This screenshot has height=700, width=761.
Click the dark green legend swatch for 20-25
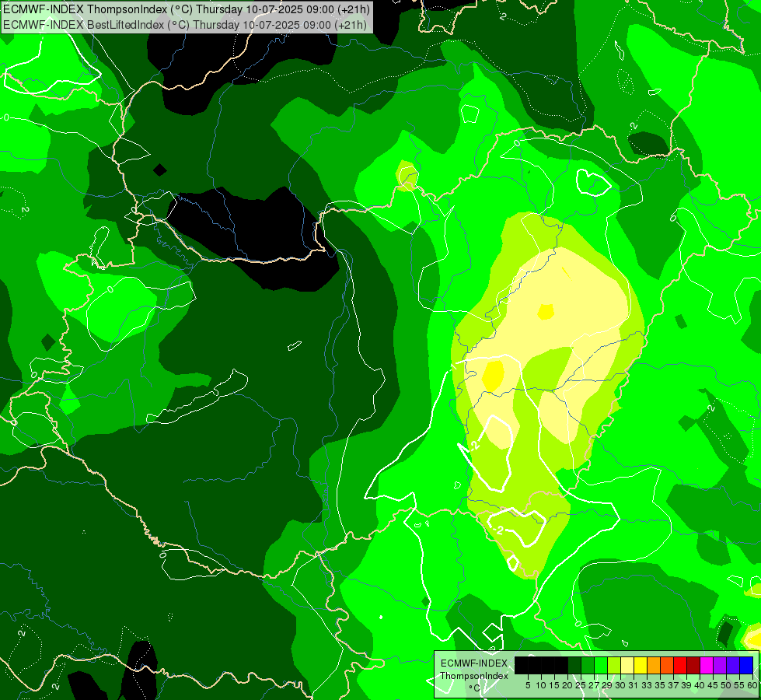(574, 666)
